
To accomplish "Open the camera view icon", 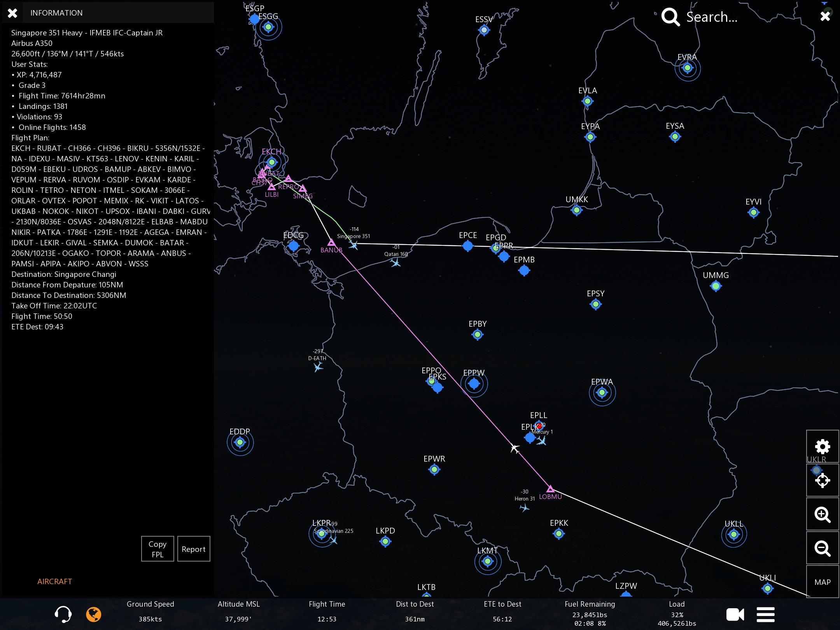I will [x=735, y=614].
